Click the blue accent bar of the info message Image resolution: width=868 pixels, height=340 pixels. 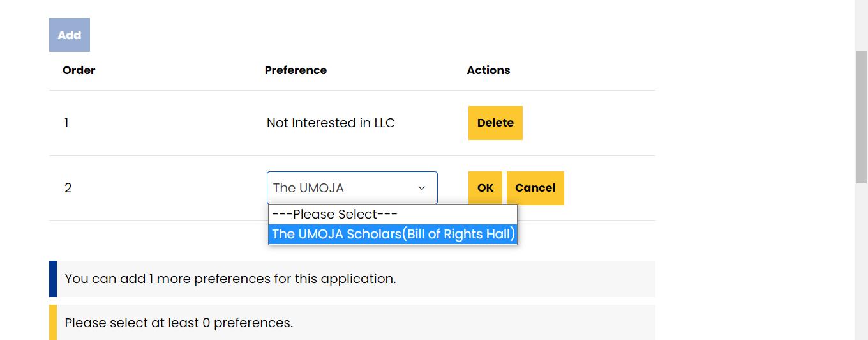click(x=53, y=279)
